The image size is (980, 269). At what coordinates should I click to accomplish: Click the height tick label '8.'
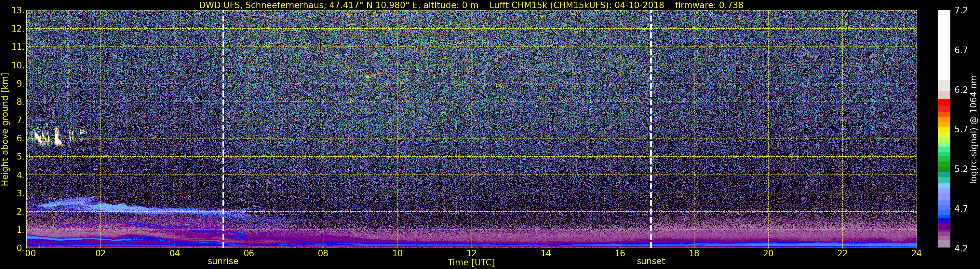click(x=20, y=102)
